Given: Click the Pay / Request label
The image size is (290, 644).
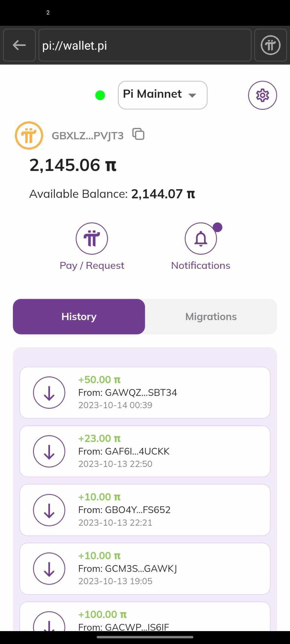Looking at the screenshot, I should [92, 265].
